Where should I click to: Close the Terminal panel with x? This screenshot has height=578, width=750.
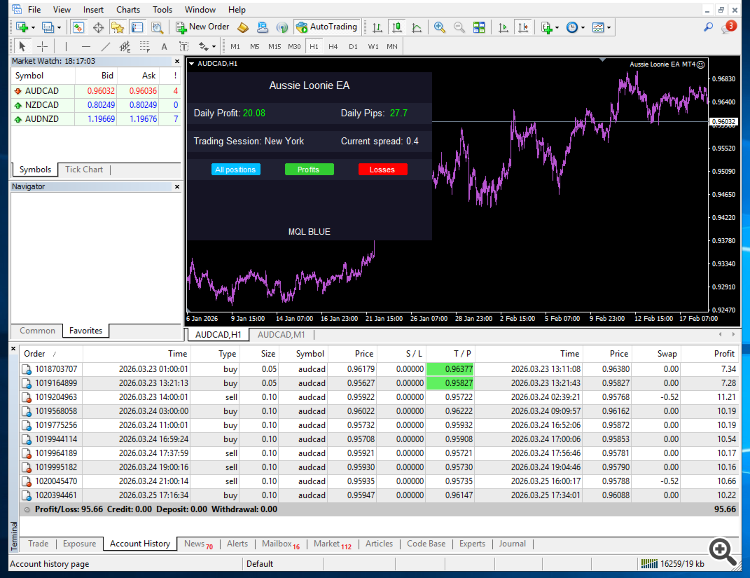[13, 349]
